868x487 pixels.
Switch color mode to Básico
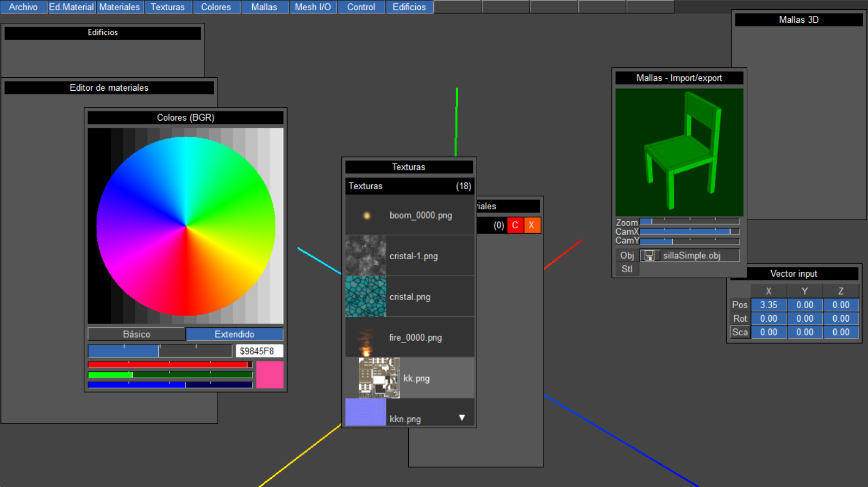pyautogui.click(x=136, y=334)
